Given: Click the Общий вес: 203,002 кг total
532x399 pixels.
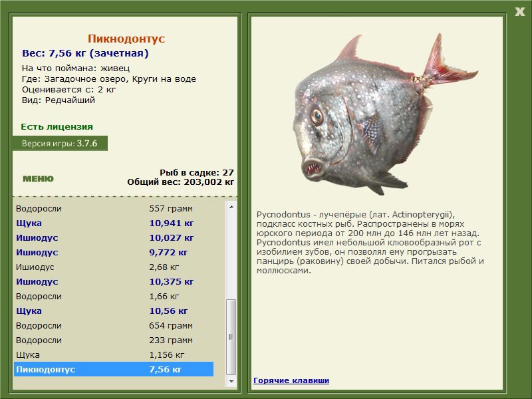Looking at the screenshot, I should click(x=180, y=182).
